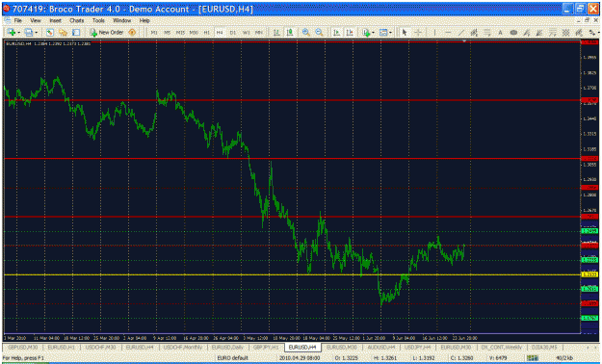This screenshot has height=364, width=602.
Task: Switch to the USDJPY,H4 chart tab
Action: [417, 347]
